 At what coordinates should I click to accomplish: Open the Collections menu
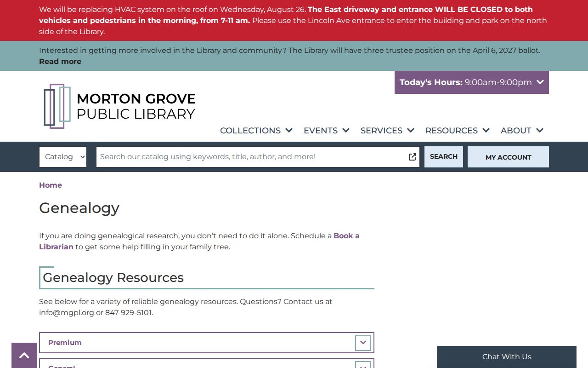[x=256, y=131]
